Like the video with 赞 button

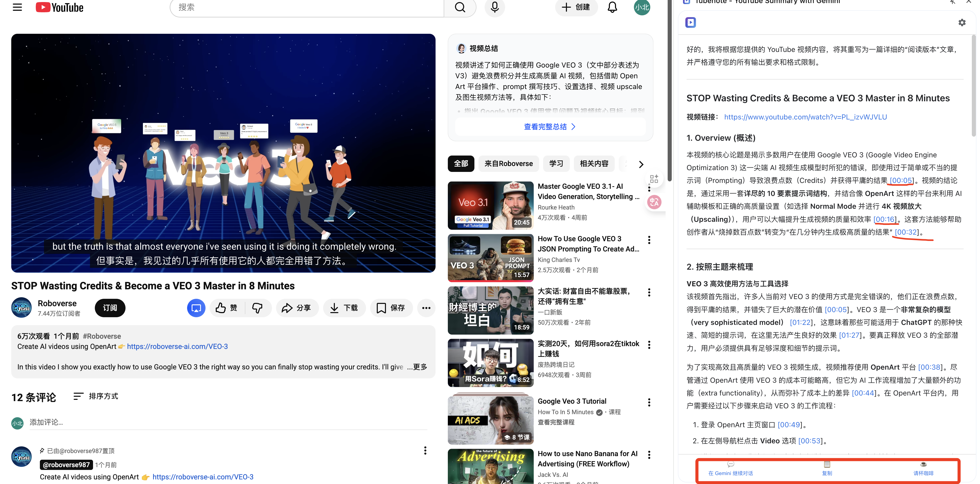[x=227, y=308]
